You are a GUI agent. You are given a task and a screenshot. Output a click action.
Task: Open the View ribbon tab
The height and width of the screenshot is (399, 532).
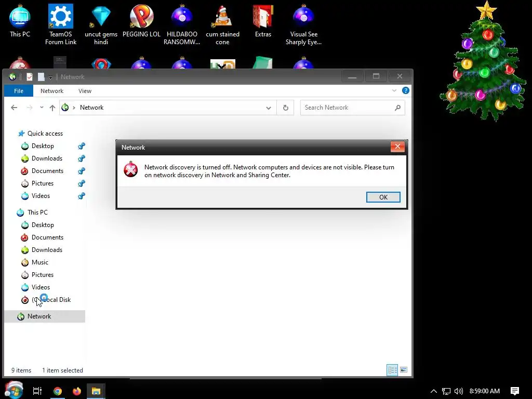click(85, 91)
